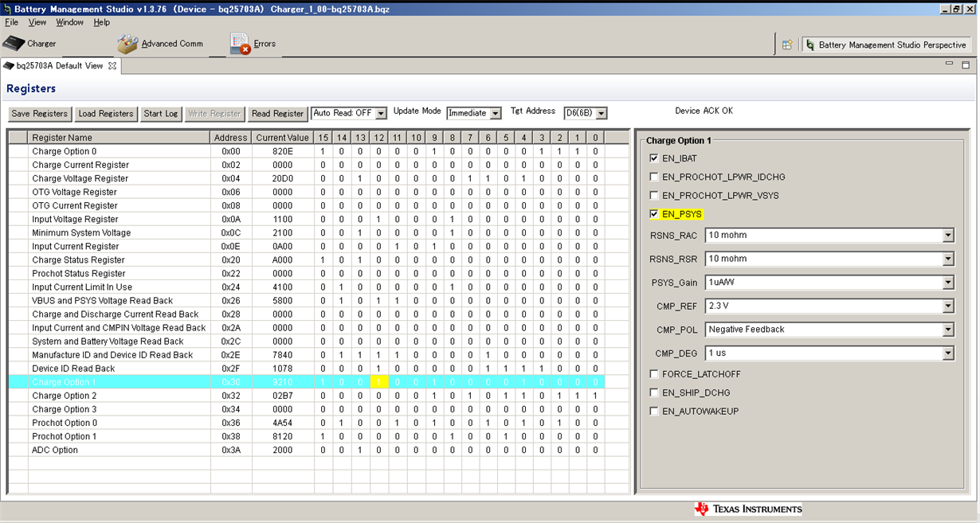Click the highlighted bit 12 cell of Charge Option 1
The width and height of the screenshot is (980, 523).
[378, 382]
